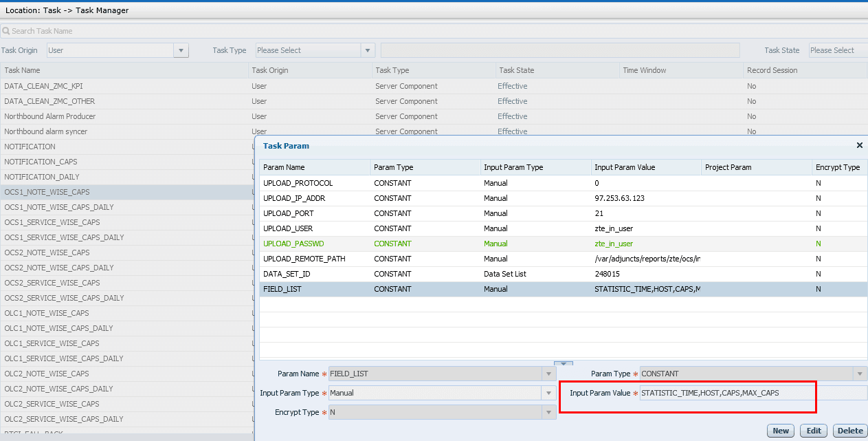Click the Edit button

pyautogui.click(x=814, y=431)
